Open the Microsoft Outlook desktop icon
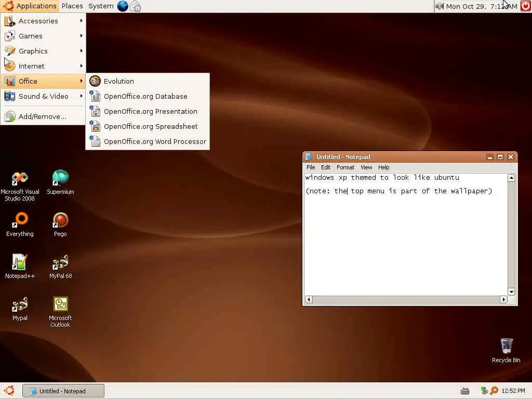Screen dimensions: 532x399 (60, 312)
